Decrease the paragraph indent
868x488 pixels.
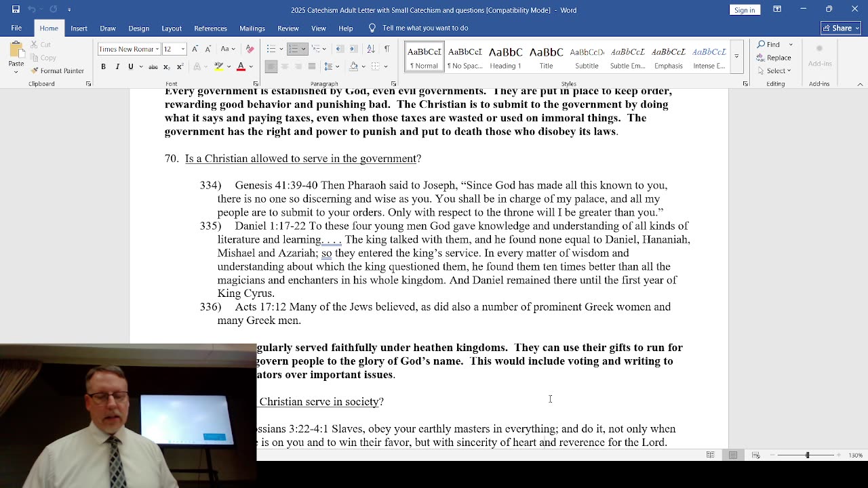(340, 49)
